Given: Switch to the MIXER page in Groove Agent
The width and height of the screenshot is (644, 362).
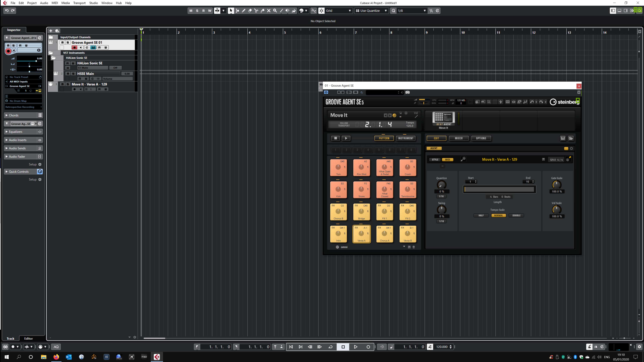Looking at the screenshot, I should click(x=459, y=138).
